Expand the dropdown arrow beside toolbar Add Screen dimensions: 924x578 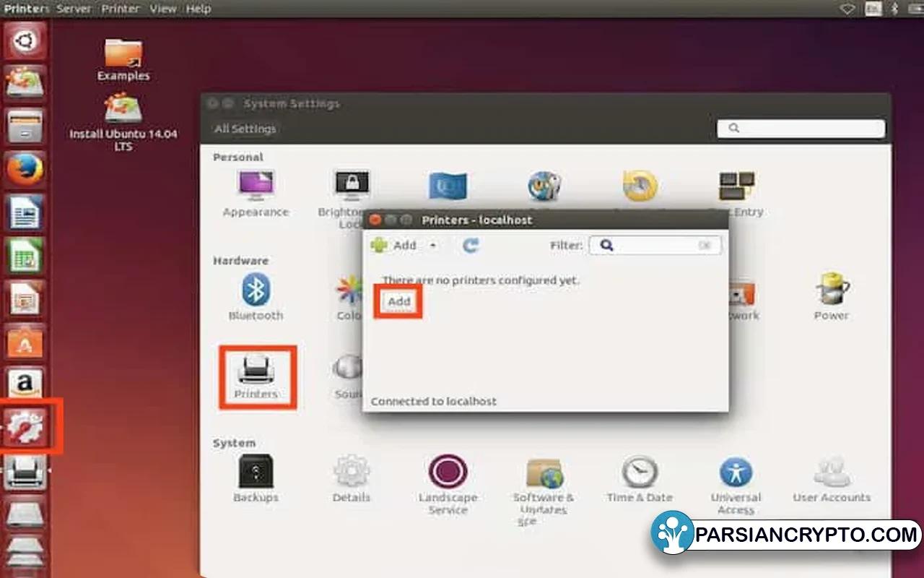(x=433, y=246)
